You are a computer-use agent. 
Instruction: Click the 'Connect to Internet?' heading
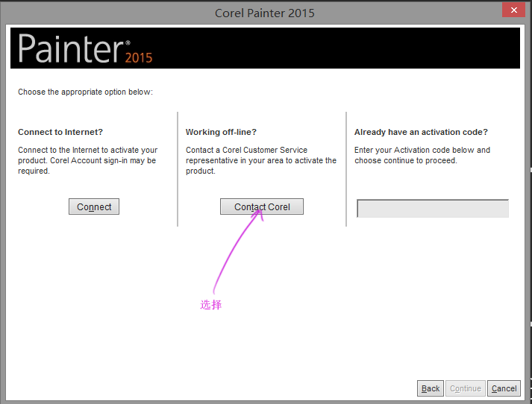coord(60,132)
